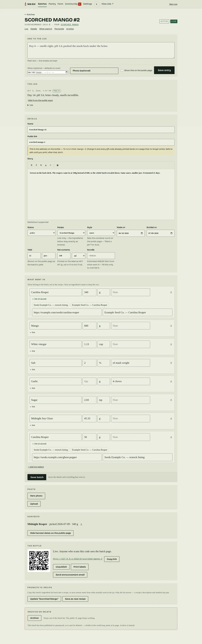
Task: Click the Save entry button
Action: tap(164, 70)
